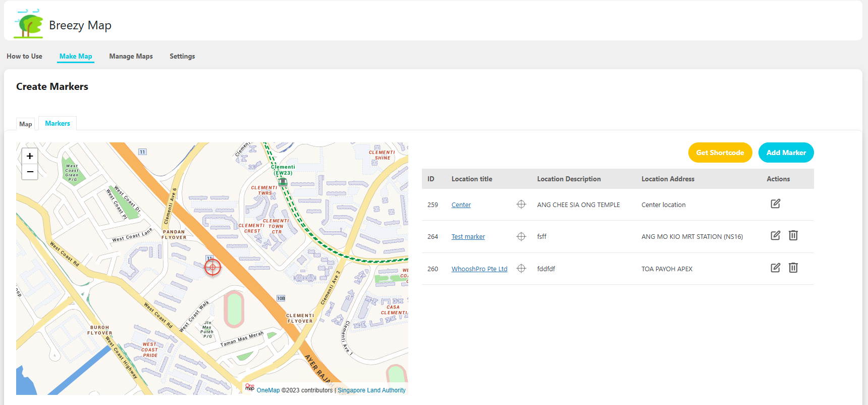Click the Create Markers heading

[52, 86]
